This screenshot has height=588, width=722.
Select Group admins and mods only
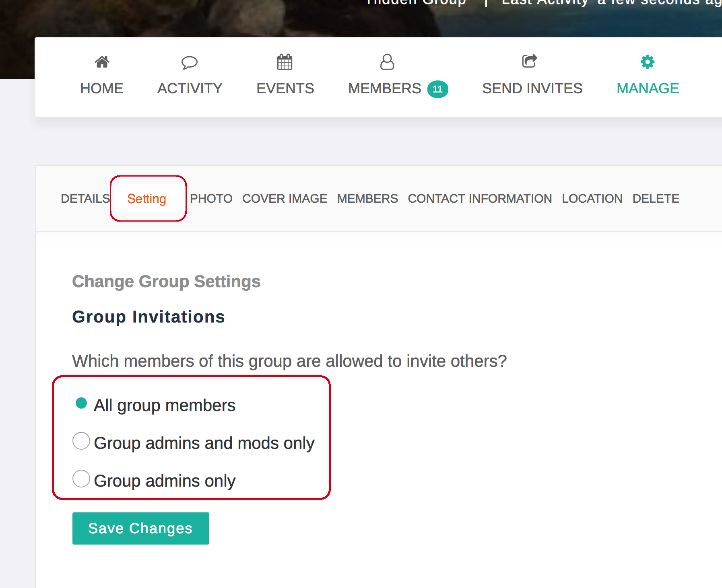pyautogui.click(x=81, y=441)
